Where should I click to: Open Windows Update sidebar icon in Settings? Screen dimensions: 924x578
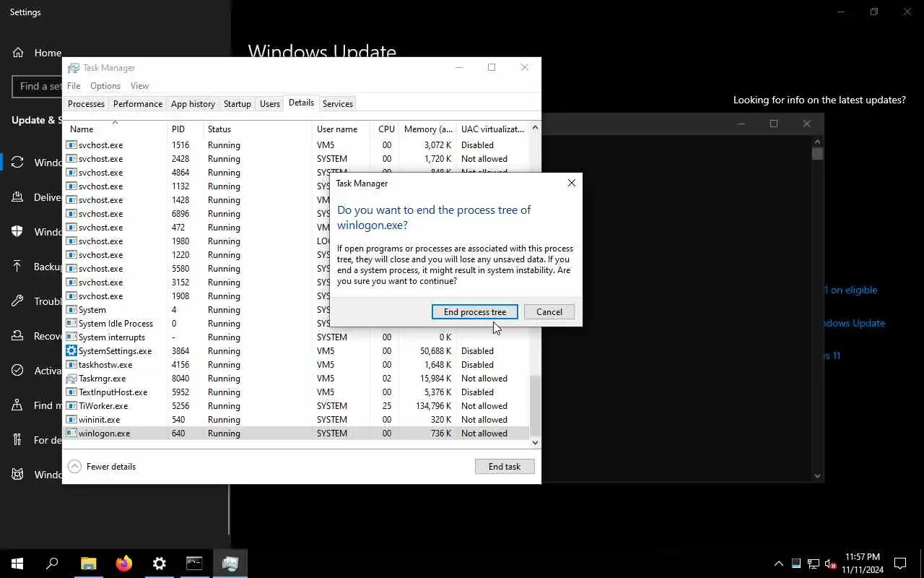tap(18, 163)
